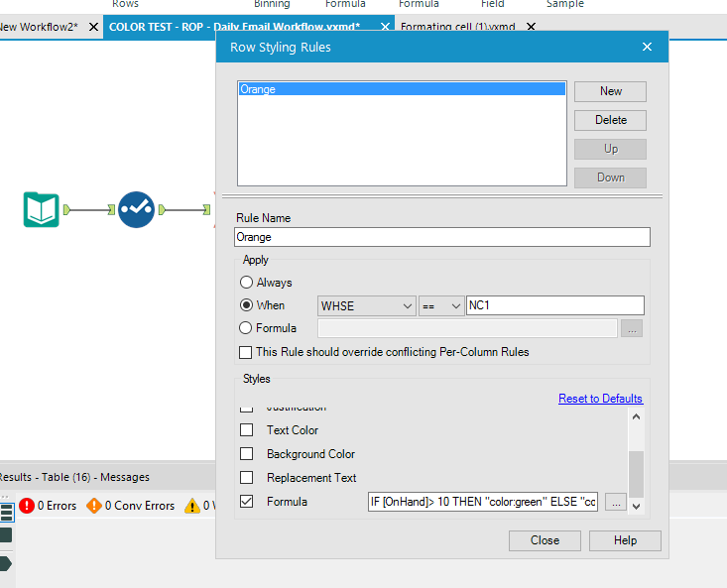Open the style Formula expression editor button

616,502
